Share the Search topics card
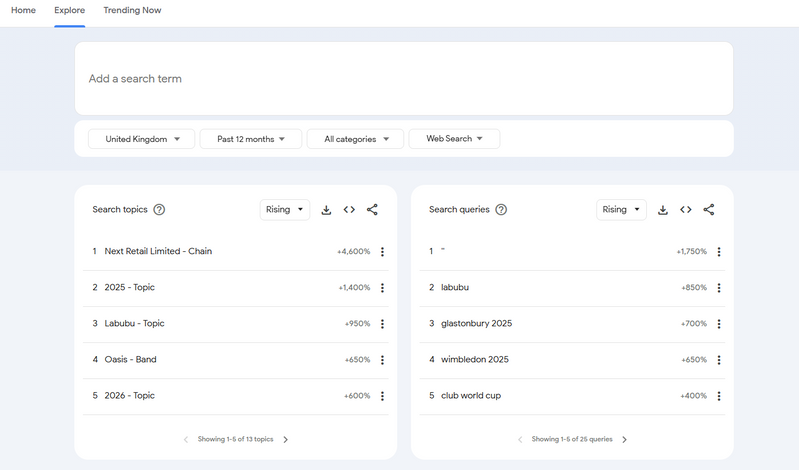Viewport: 799px width, 470px height. tap(372, 210)
